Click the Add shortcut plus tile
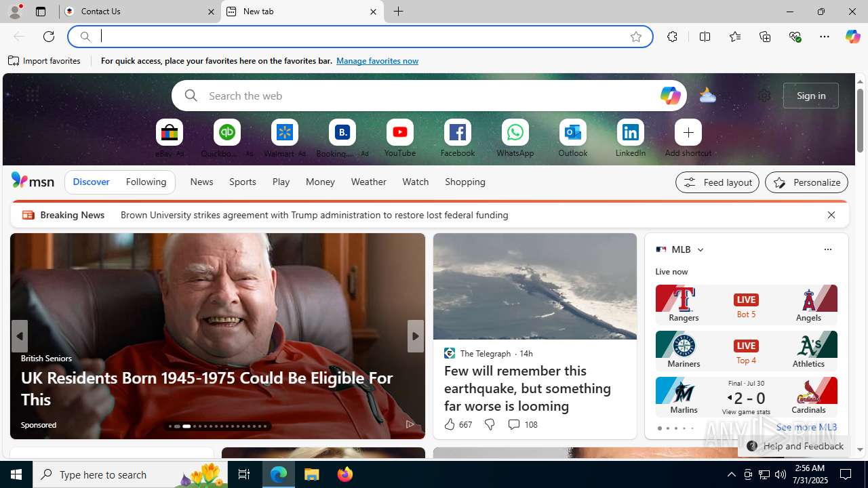 [688, 133]
